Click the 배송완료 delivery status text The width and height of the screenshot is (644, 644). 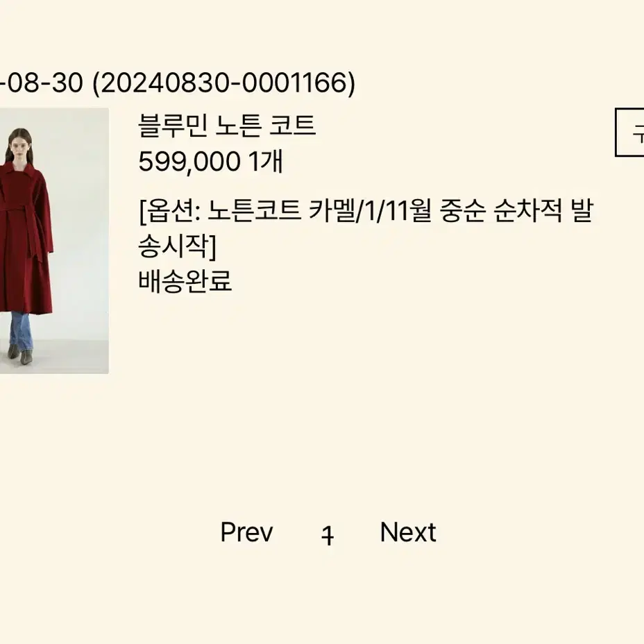click(185, 281)
